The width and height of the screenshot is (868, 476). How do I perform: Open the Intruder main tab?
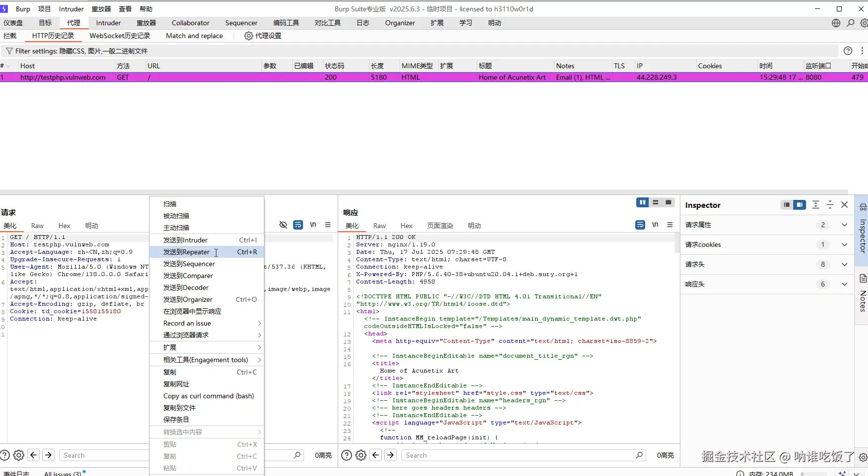point(108,23)
